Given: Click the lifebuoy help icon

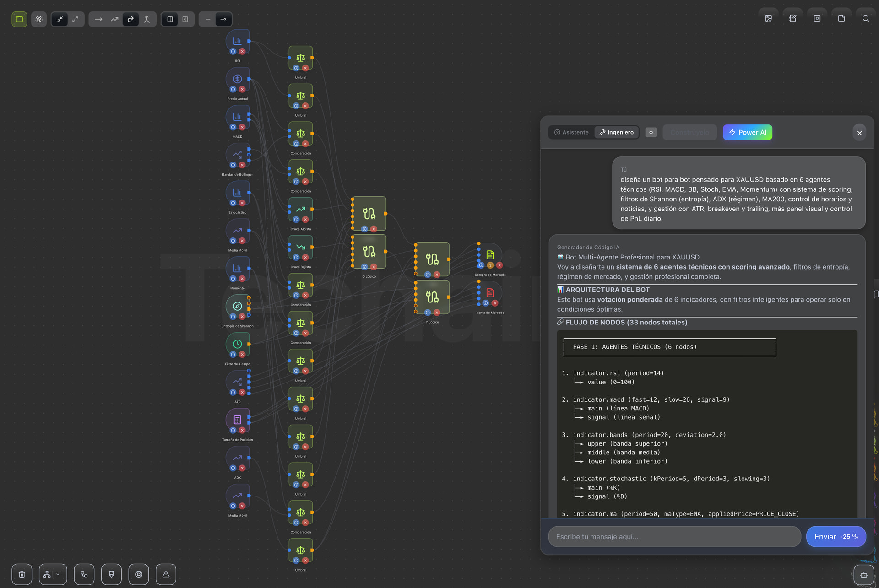Looking at the screenshot, I should (x=139, y=574).
